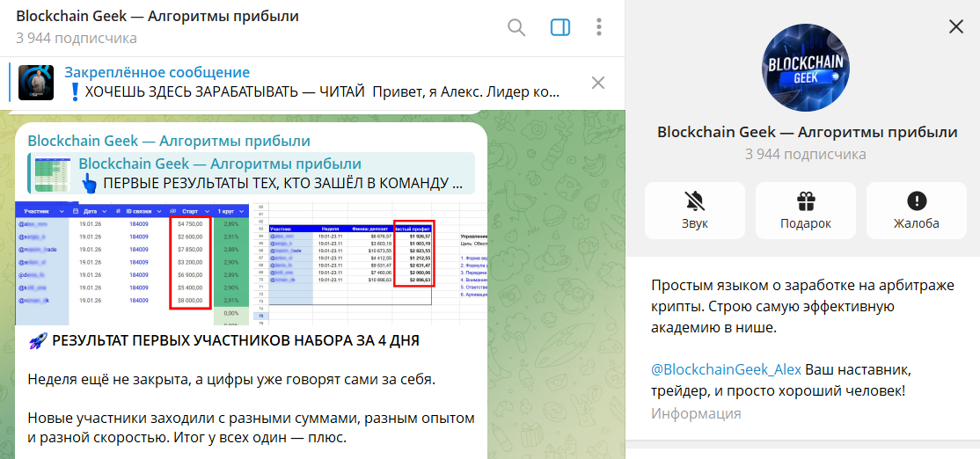Click the 3 944 подписчика count in header

point(77,38)
